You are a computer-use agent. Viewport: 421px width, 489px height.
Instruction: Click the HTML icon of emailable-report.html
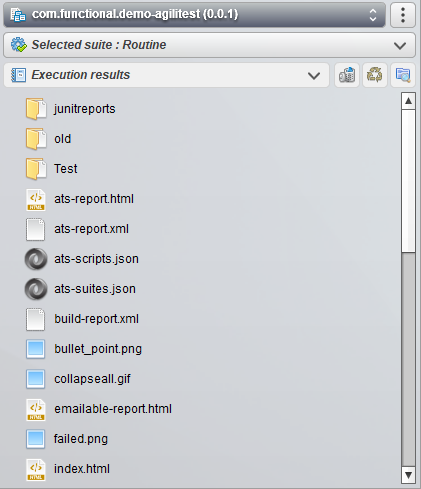36,410
